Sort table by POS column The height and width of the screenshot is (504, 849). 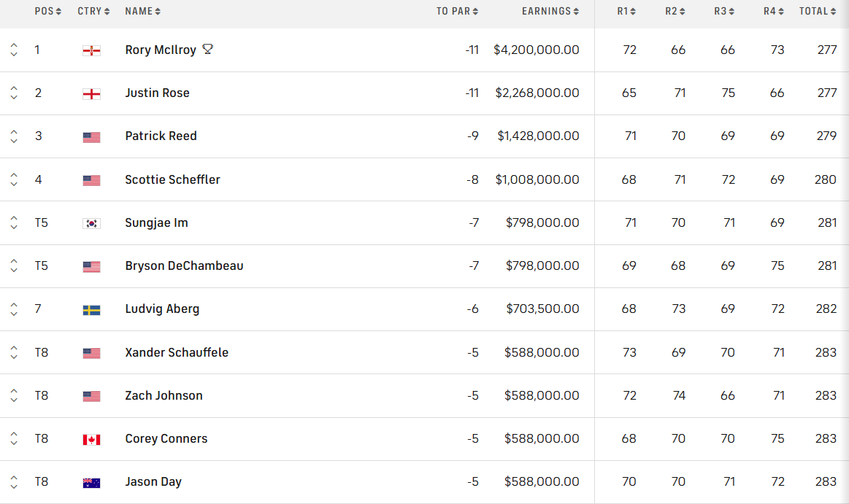[x=48, y=11]
